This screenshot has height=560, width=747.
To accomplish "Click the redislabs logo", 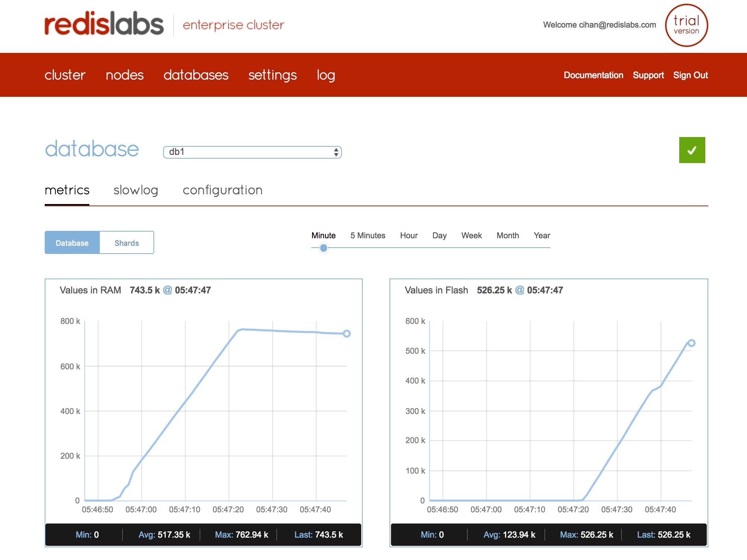I will click(104, 24).
